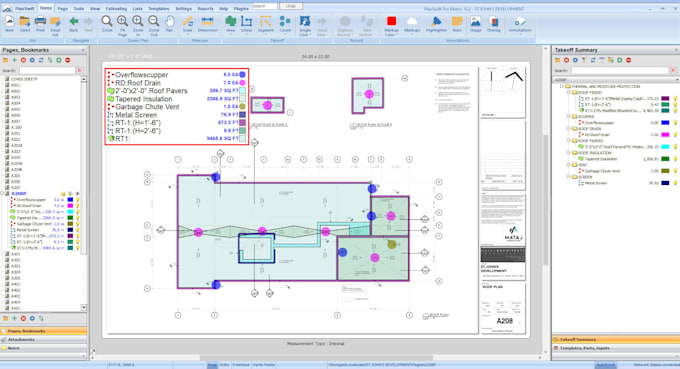Collapse ROOF FINISH folder in Takeoff Summary
The width and height of the screenshot is (680, 369).
[569, 92]
